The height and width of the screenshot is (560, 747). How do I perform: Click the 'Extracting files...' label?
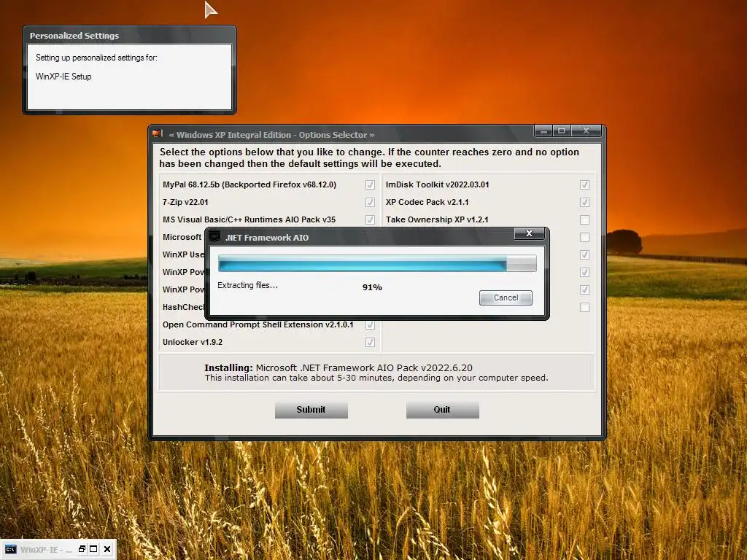(x=247, y=285)
